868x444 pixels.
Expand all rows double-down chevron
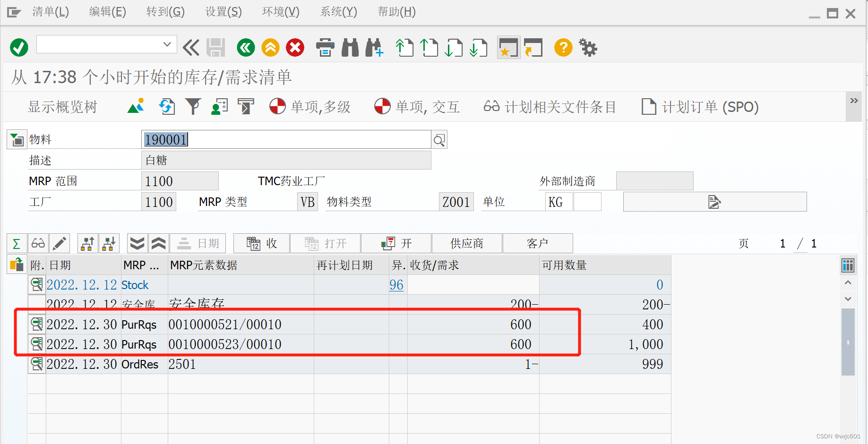[138, 244]
